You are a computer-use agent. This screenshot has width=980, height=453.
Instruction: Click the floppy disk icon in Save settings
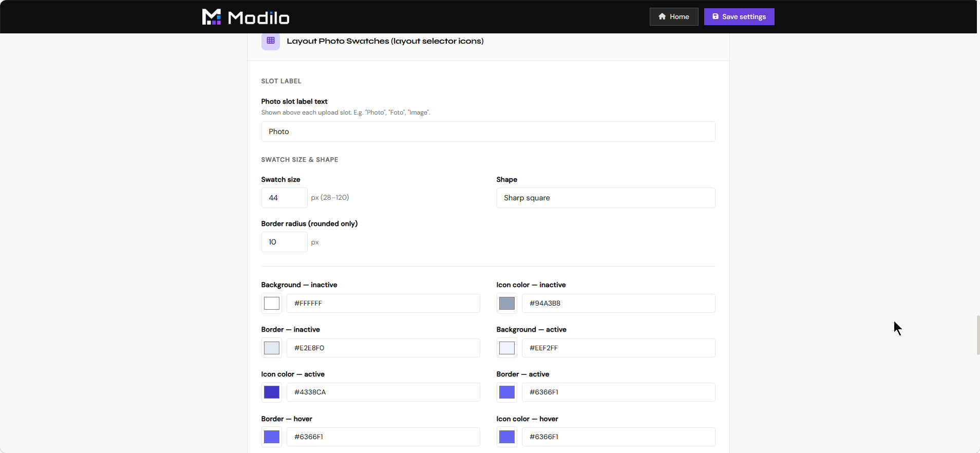[715, 16]
